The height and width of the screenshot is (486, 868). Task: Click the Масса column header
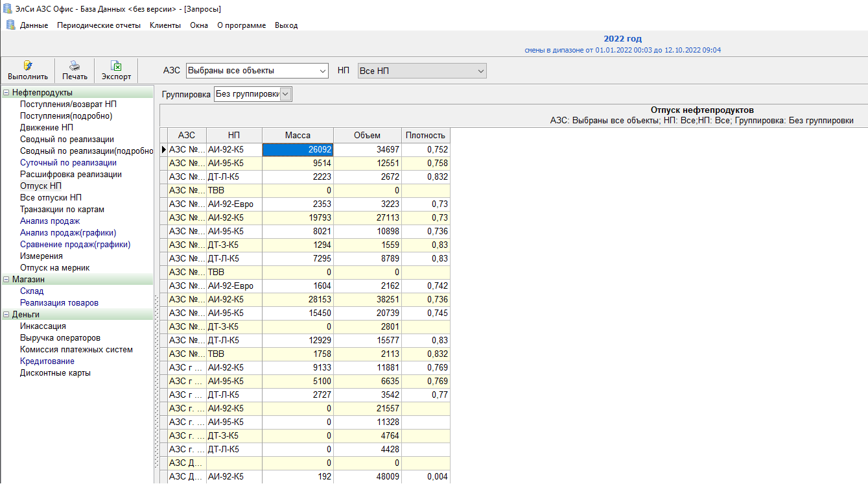(x=298, y=136)
